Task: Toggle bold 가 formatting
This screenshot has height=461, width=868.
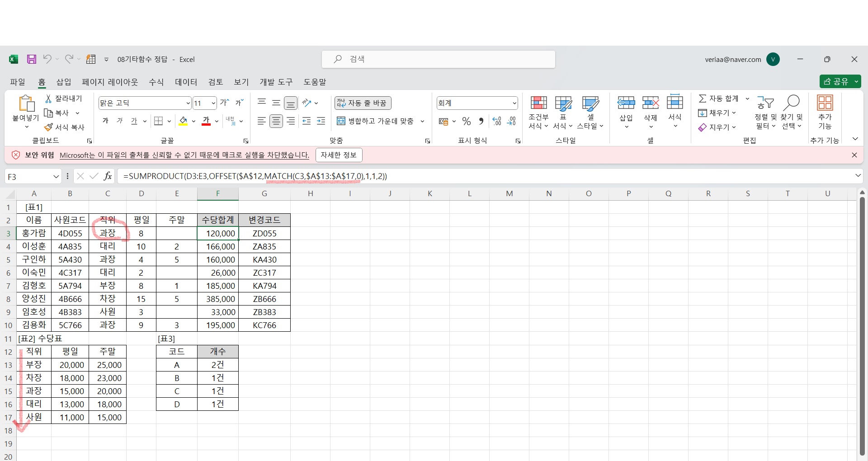Action: (105, 121)
